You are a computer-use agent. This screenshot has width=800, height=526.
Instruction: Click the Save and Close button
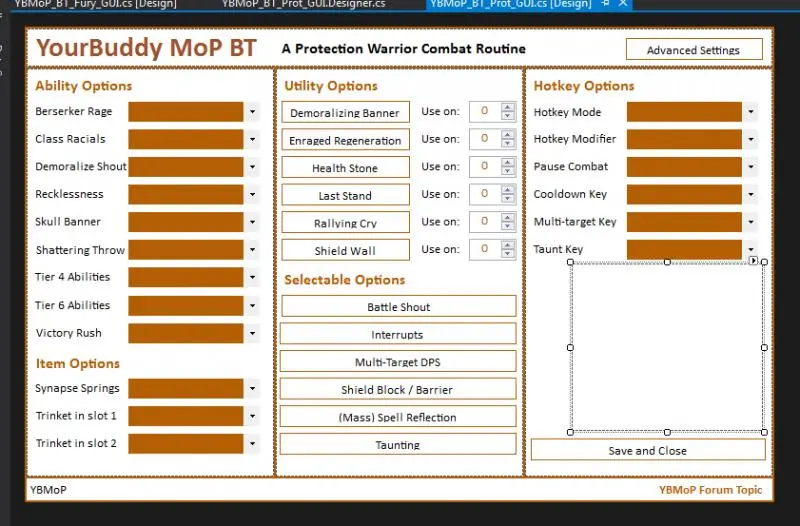[648, 450]
